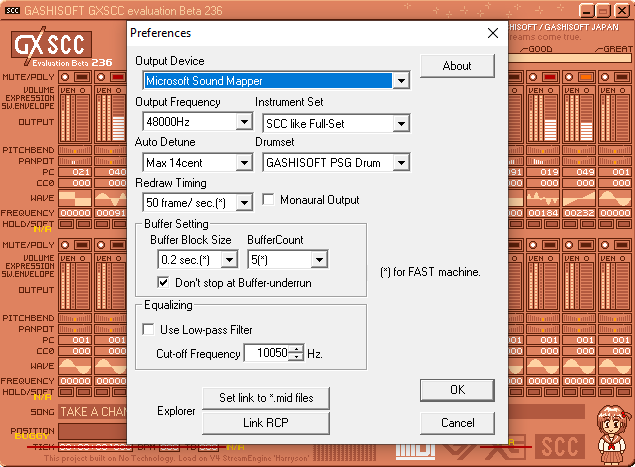Toggle mute circle on upper-row rightmost channel
The width and height of the screenshot is (635, 467).
tap(605, 77)
